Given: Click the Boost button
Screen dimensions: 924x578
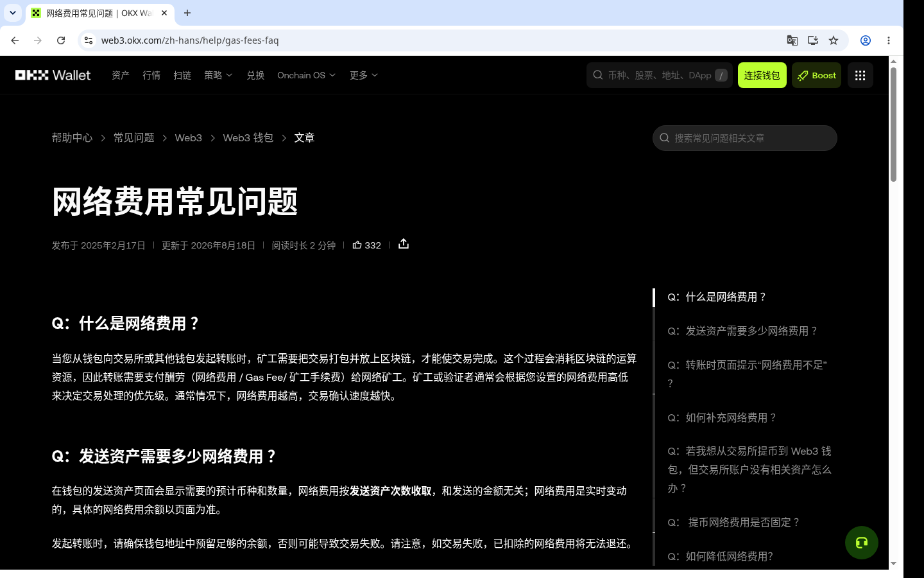Looking at the screenshot, I should pyautogui.click(x=816, y=75).
